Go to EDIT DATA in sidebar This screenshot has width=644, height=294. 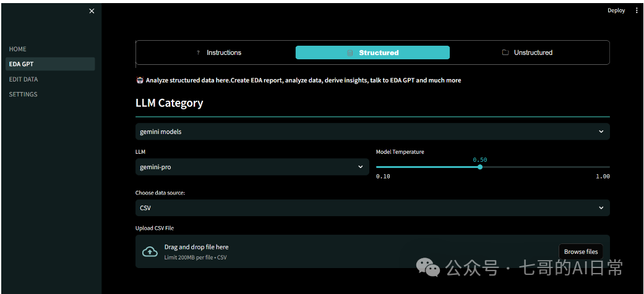tap(51, 79)
